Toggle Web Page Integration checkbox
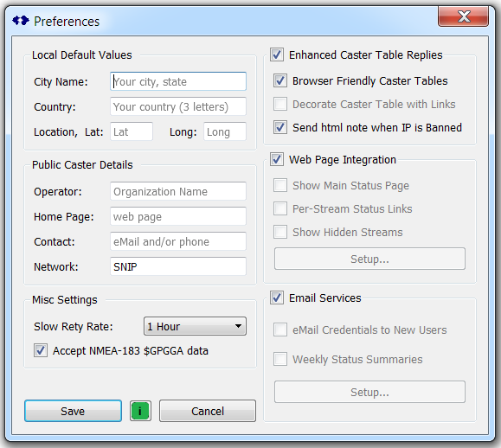This screenshot has width=501, height=448. click(277, 159)
